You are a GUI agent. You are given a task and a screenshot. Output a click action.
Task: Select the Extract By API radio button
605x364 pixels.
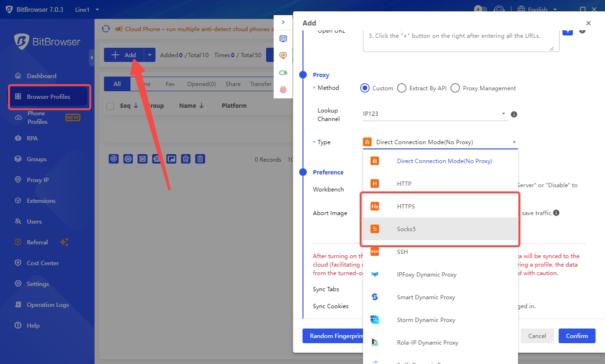402,88
